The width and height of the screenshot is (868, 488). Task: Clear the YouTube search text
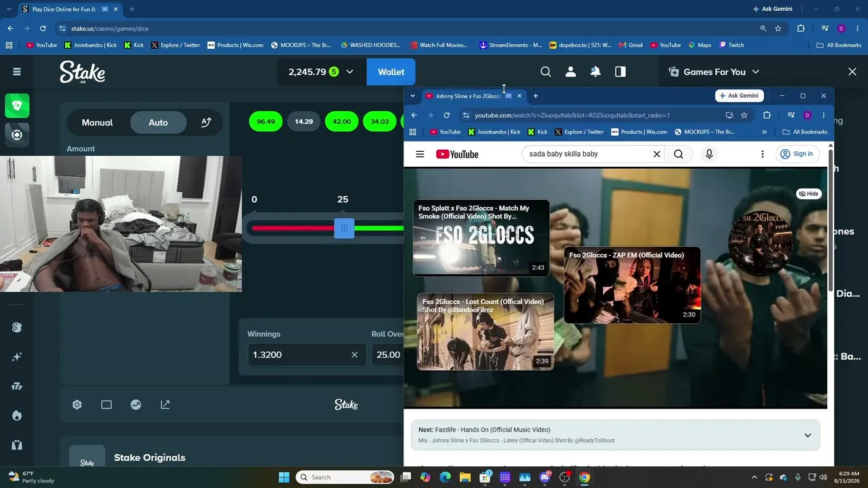[656, 154]
